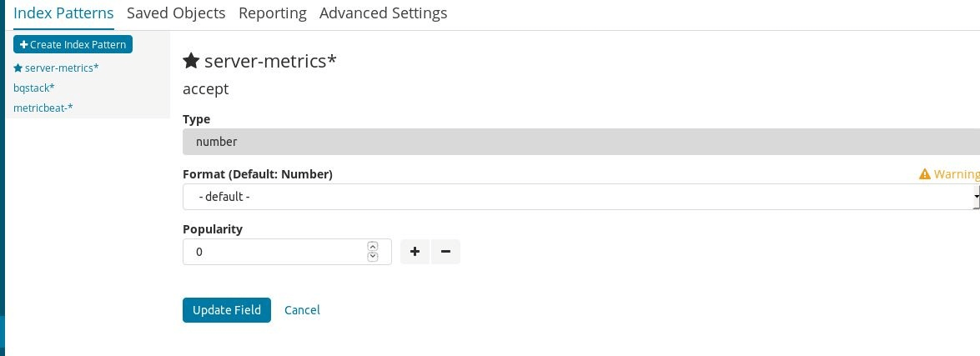Click the orange Warning triangle icon
The width and height of the screenshot is (980, 356).
click(x=924, y=174)
